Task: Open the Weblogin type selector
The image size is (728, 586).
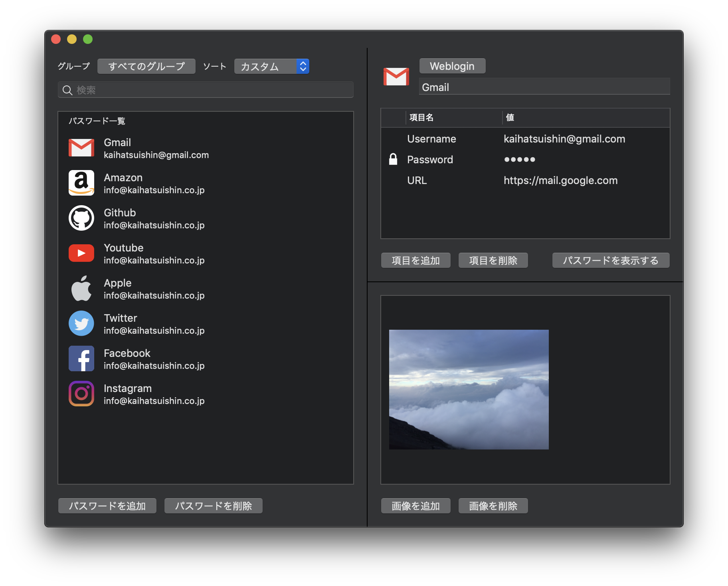Action: coord(452,66)
